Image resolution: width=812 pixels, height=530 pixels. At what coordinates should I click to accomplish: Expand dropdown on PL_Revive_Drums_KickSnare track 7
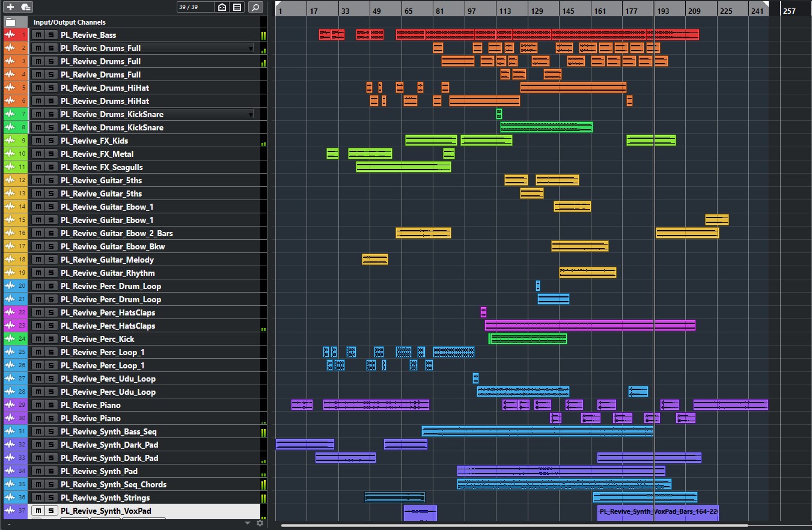pyautogui.click(x=250, y=114)
